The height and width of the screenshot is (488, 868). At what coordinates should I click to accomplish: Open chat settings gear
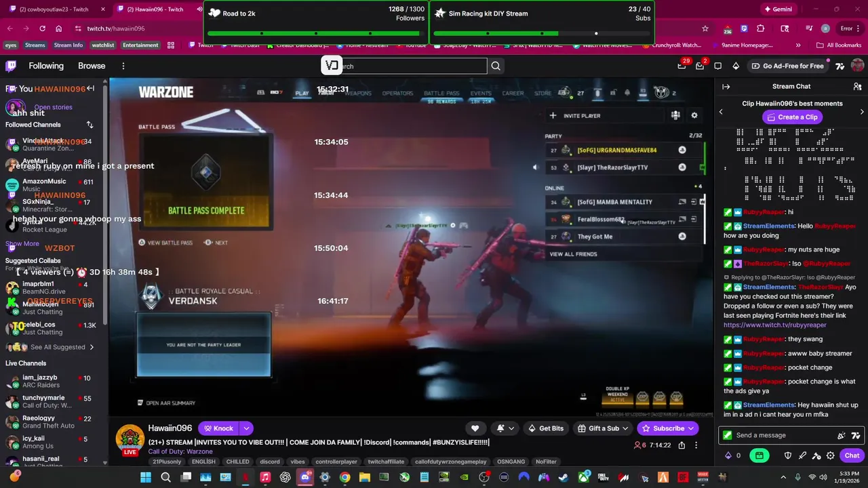pos(831,455)
